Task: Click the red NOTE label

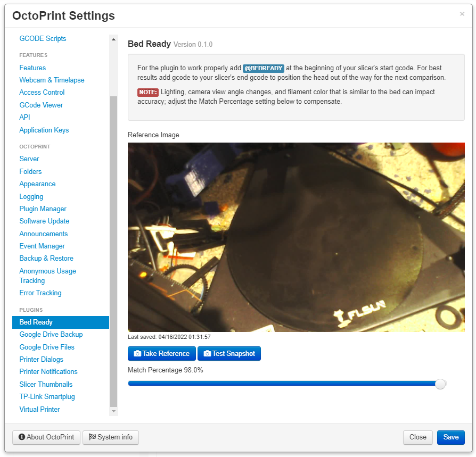Action: pyautogui.click(x=148, y=92)
